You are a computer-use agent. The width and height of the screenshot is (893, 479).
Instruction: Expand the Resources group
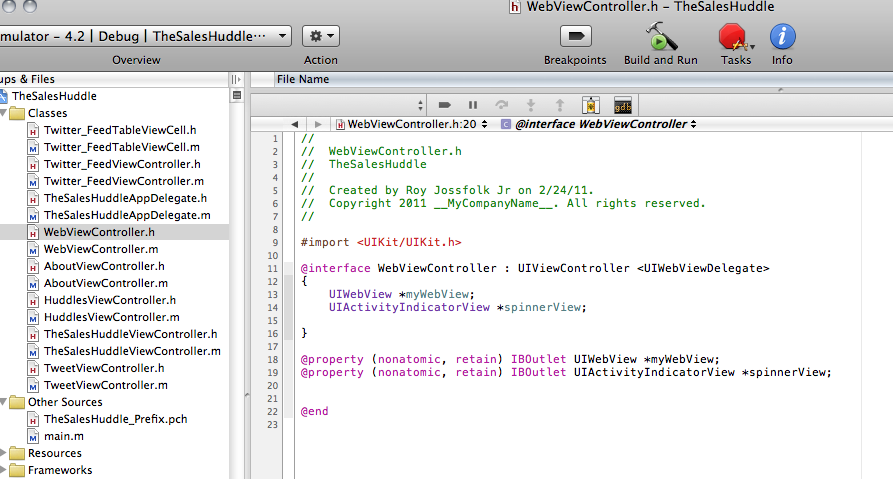3,453
